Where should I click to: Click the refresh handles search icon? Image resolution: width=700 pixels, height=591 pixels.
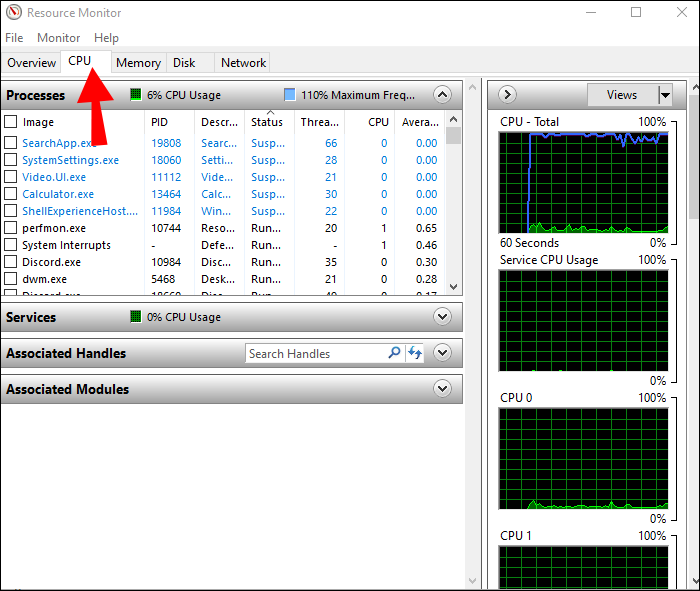414,353
